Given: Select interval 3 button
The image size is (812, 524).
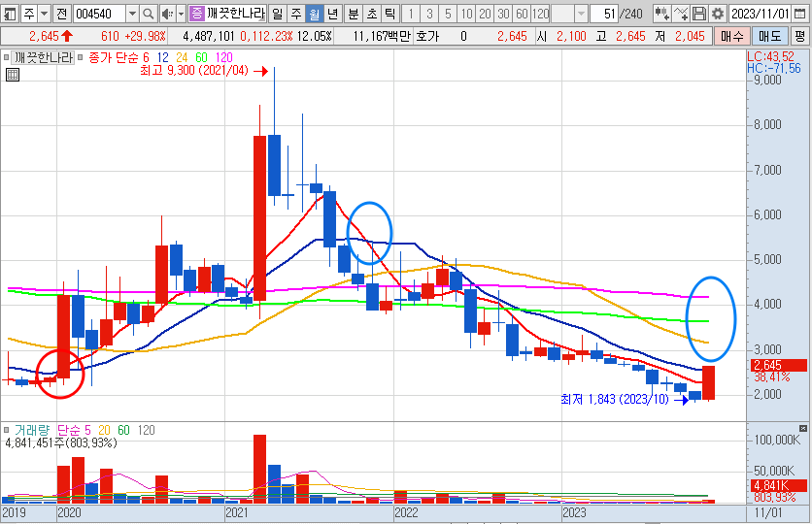Looking at the screenshot, I should (429, 14).
